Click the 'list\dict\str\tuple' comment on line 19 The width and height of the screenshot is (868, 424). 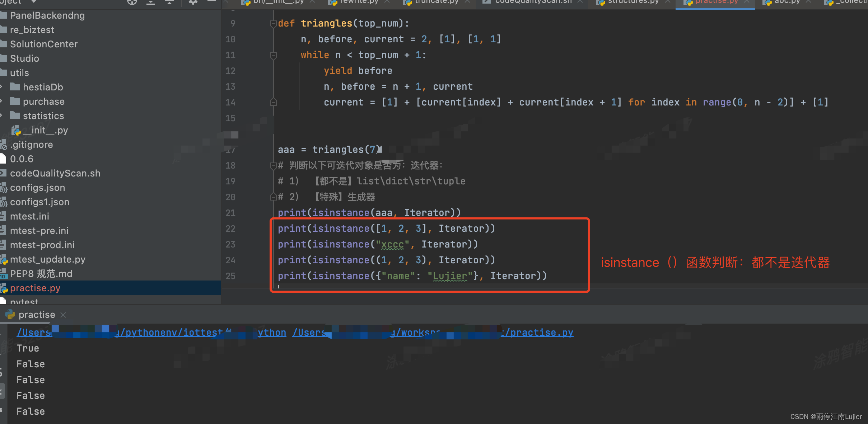click(x=411, y=181)
